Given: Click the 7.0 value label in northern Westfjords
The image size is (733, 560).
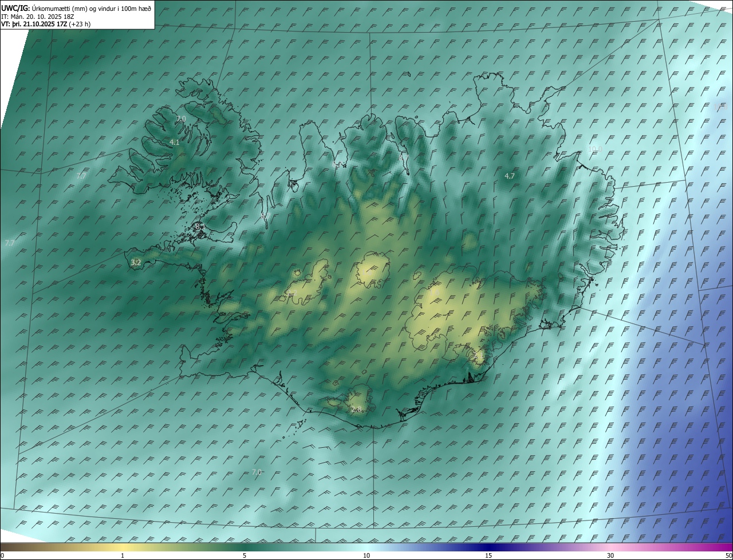Looking at the screenshot, I should (181, 119).
